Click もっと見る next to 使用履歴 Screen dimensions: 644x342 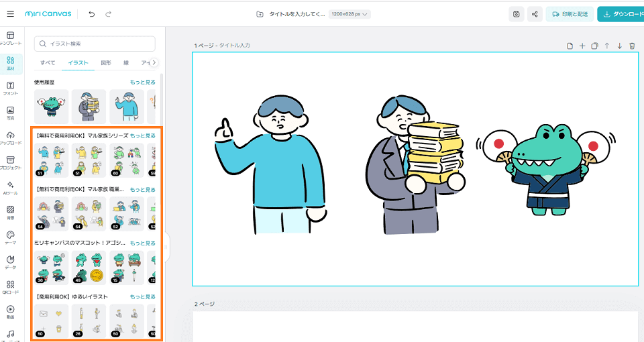(142, 82)
